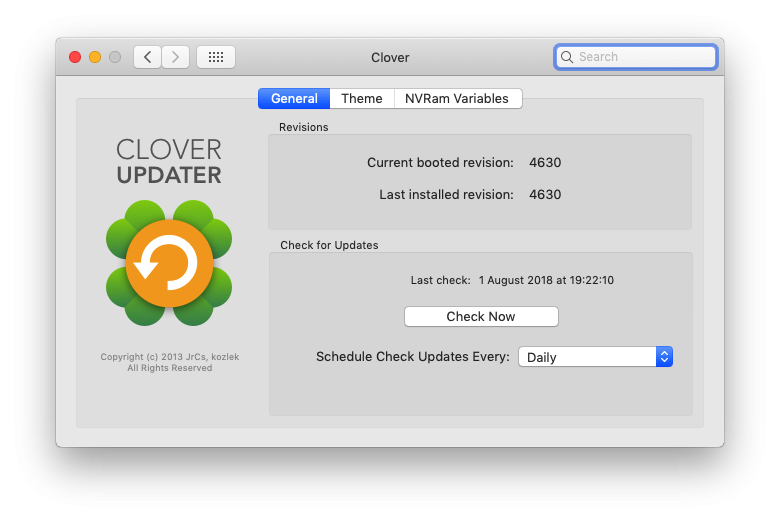
Task: Open the Daily schedule dropdown
Action: (595, 357)
